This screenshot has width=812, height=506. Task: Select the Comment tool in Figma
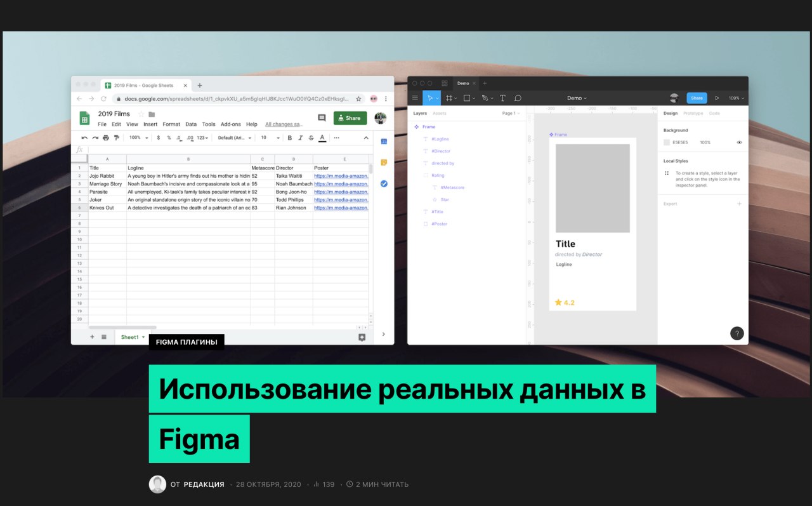tap(518, 98)
